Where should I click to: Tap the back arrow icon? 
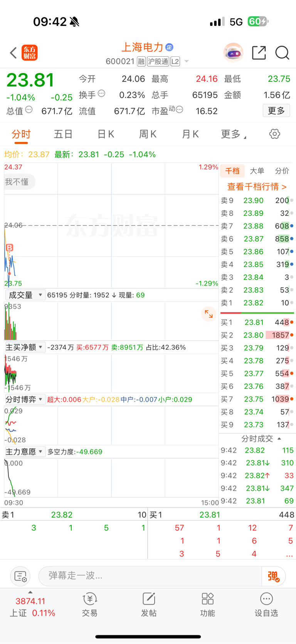pyautogui.click(x=13, y=53)
